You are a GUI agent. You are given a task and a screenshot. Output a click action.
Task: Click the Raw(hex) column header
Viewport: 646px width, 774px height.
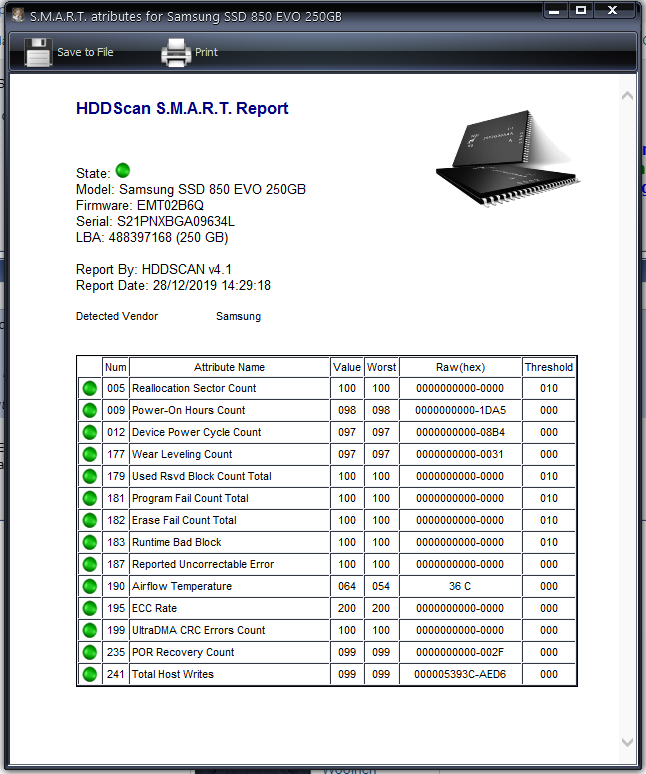[460, 367]
